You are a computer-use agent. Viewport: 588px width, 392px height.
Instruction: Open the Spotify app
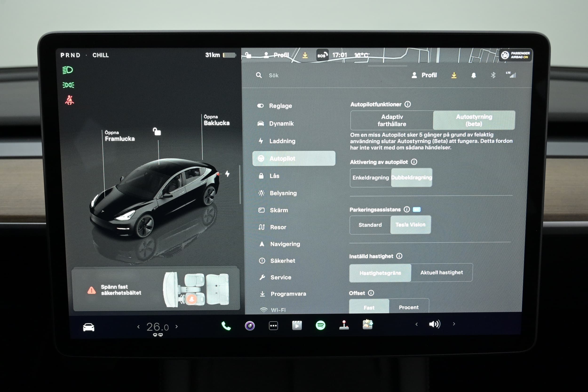point(320,325)
